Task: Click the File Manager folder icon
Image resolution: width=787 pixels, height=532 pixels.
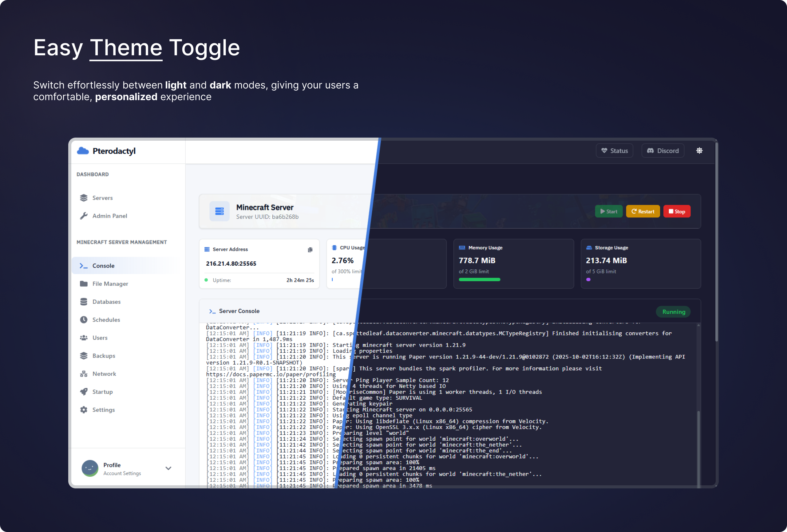Action: [84, 284]
